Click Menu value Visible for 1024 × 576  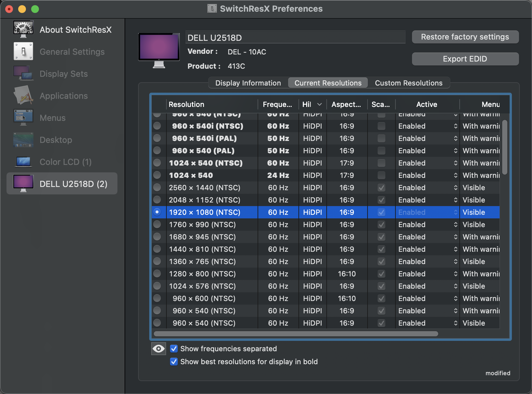point(474,286)
